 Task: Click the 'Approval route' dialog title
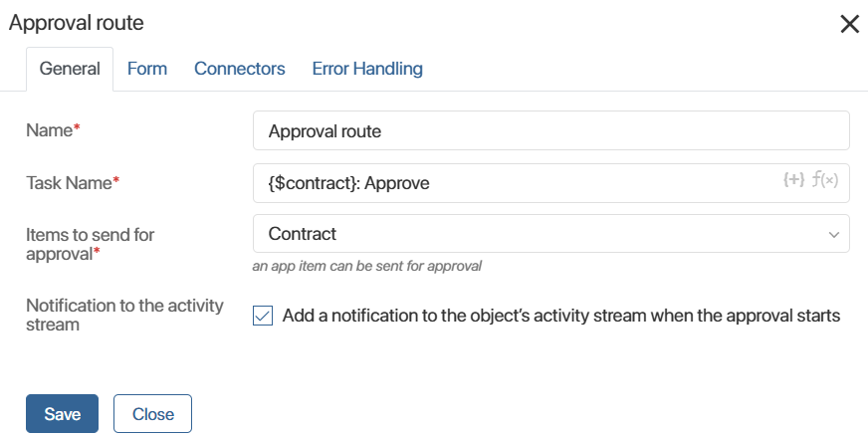point(76,23)
